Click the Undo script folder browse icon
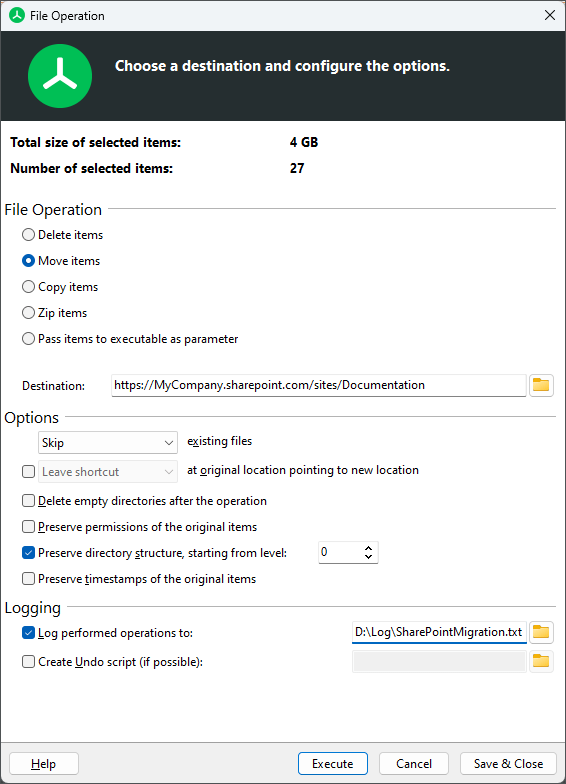Viewport: 566px width, 784px height. coord(541,662)
